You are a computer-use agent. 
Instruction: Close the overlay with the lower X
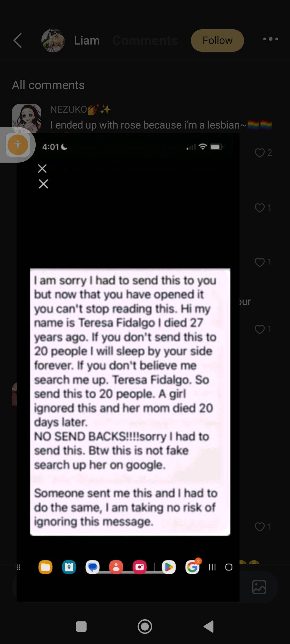tap(43, 184)
